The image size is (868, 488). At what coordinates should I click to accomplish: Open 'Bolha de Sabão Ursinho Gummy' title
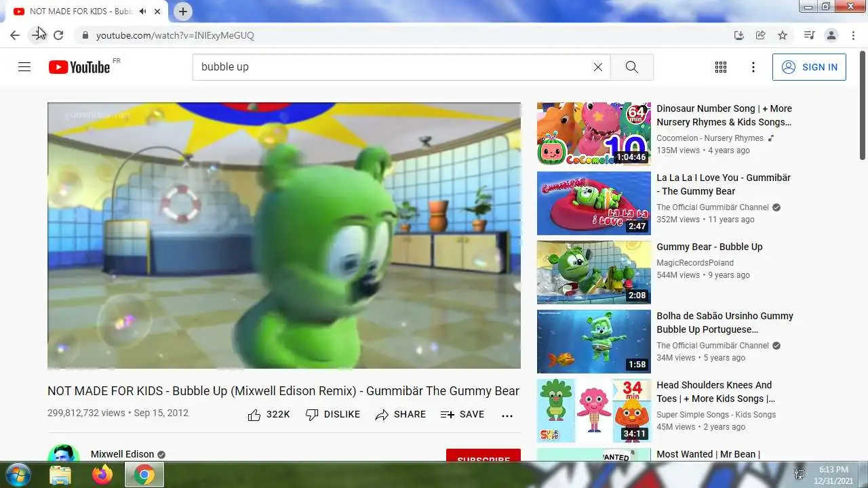pyautogui.click(x=725, y=323)
